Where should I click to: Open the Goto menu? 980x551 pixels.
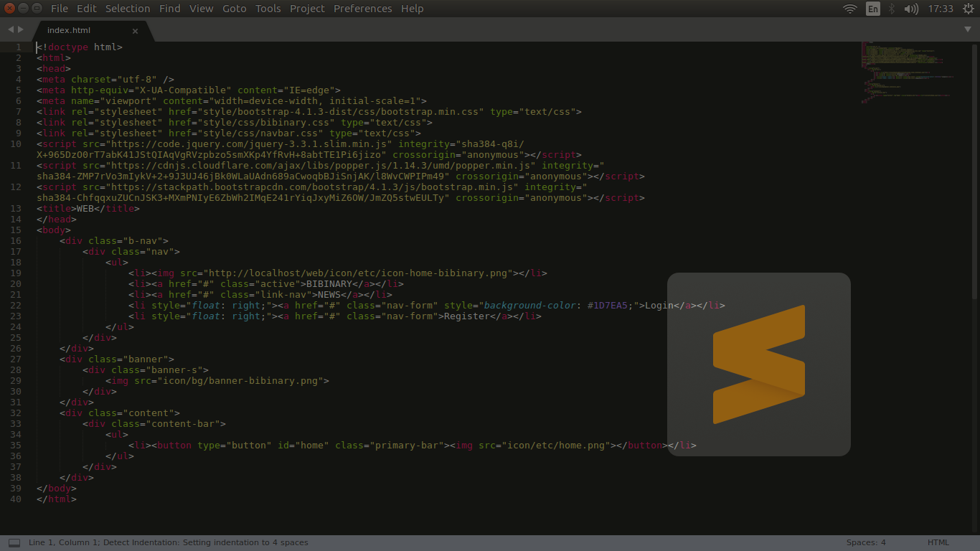coord(234,8)
